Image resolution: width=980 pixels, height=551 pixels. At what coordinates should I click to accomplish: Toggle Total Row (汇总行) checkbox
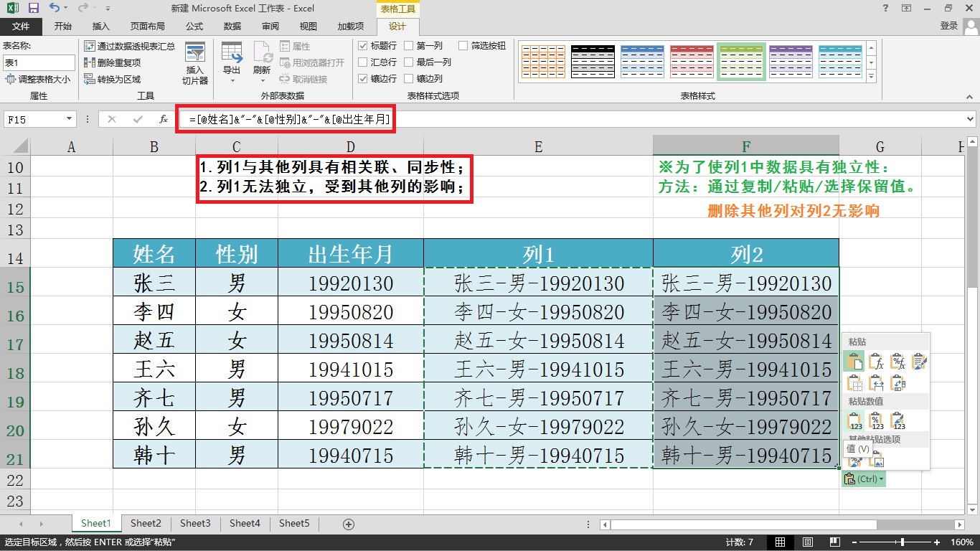click(363, 62)
